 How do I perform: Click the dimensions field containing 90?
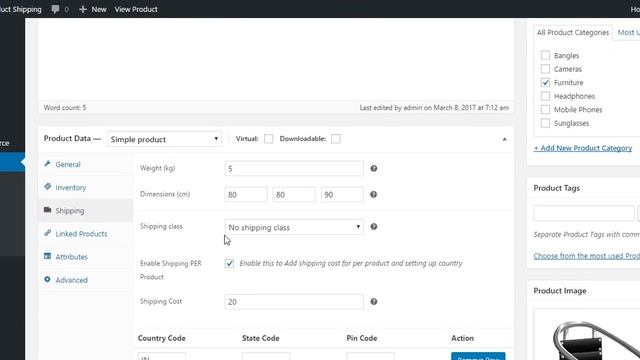342,195
